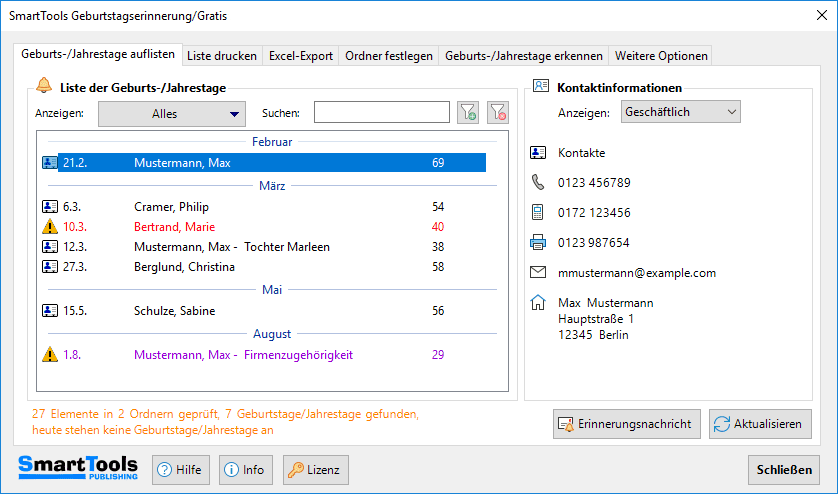Viewport: 838px width, 494px height.
Task: Click the mobile phone icon for 0172 123456
Action: 538,213
